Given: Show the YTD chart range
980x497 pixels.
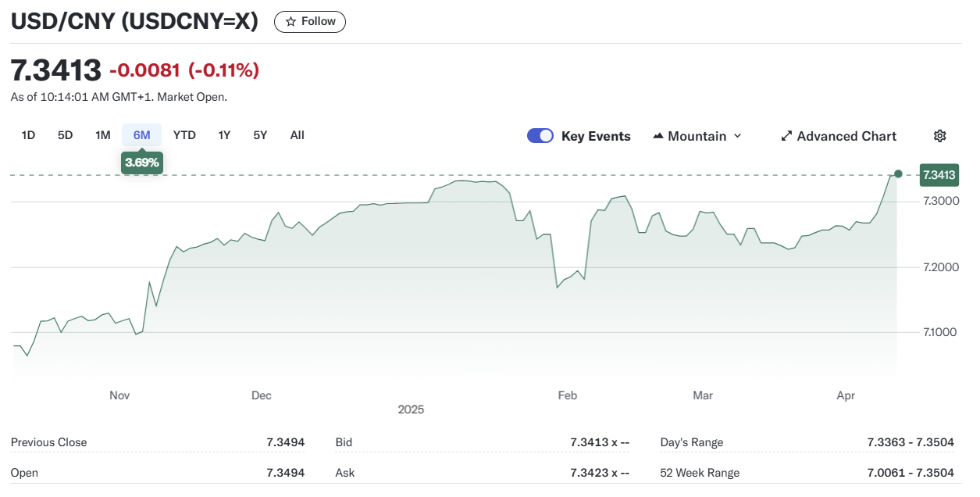Looking at the screenshot, I should 184,135.
